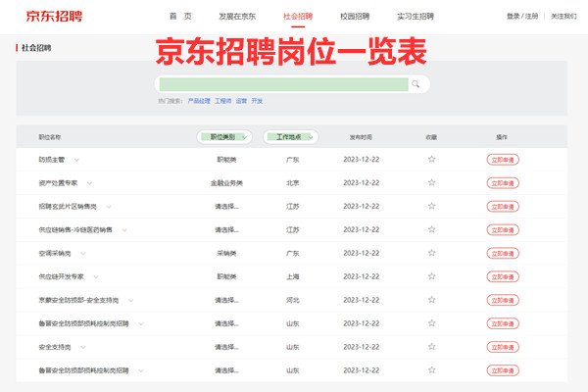Click the 上海 location cell
The width and height of the screenshot is (588, 392).
pos(292,276)
